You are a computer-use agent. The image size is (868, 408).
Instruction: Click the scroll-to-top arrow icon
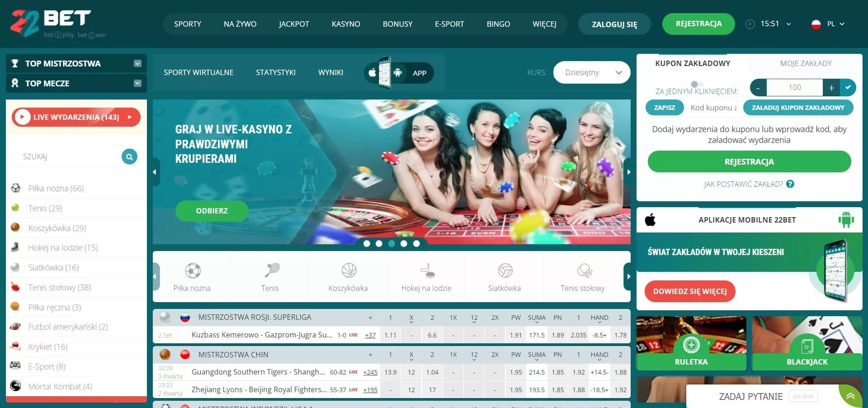[850, 396]
